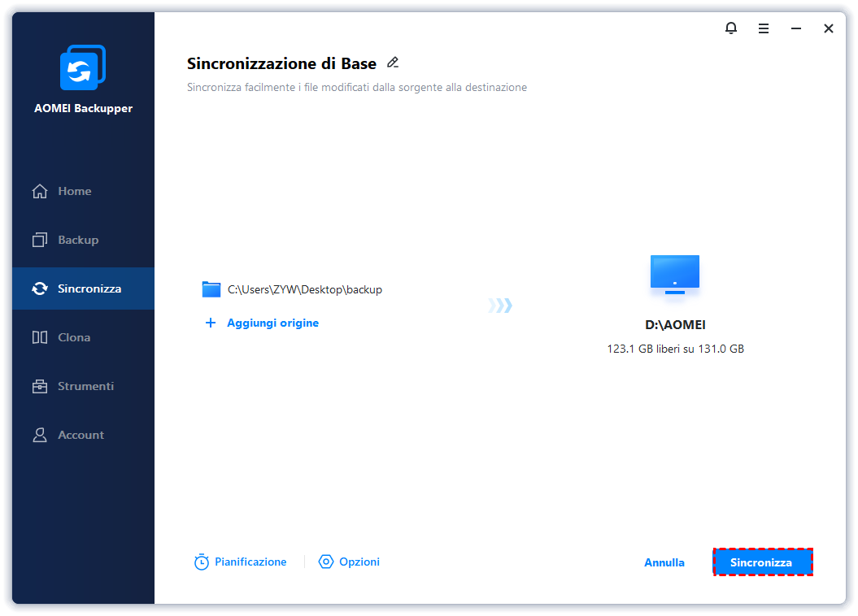Minimize the AOMEI Backupper window
858x616 pixels.
[795, 28]
